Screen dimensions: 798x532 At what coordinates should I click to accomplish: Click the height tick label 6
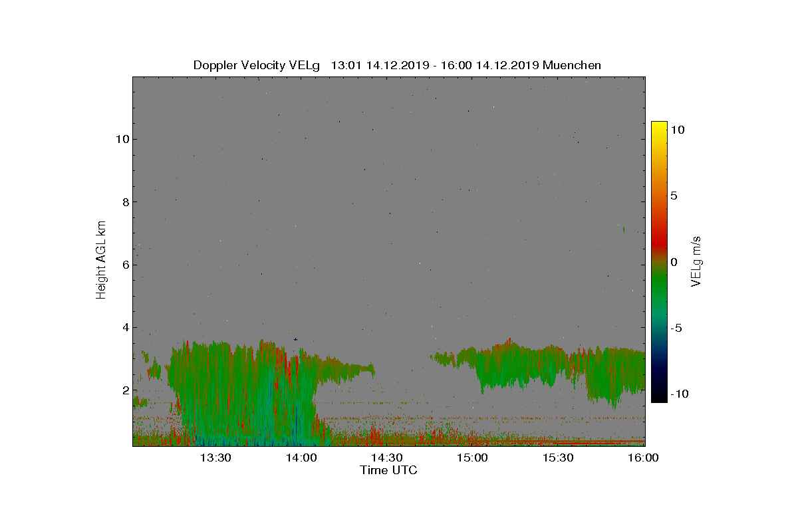pos(124,265)
